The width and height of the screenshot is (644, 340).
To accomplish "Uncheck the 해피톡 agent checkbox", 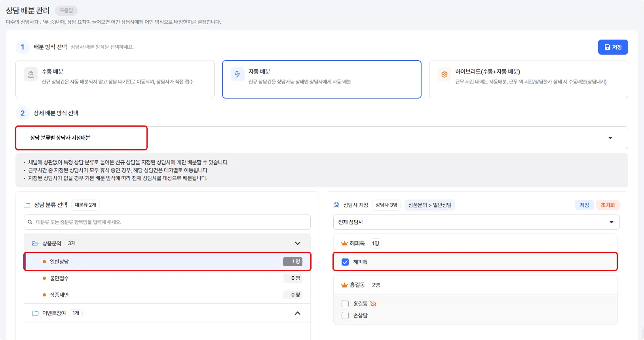I will point(345,262).
